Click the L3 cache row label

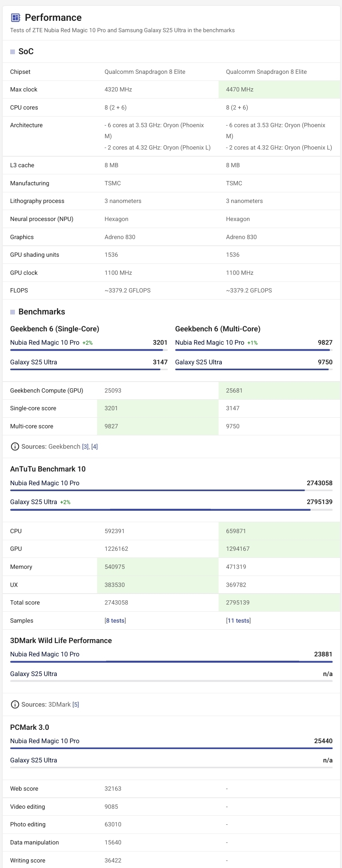pos(22,165)
